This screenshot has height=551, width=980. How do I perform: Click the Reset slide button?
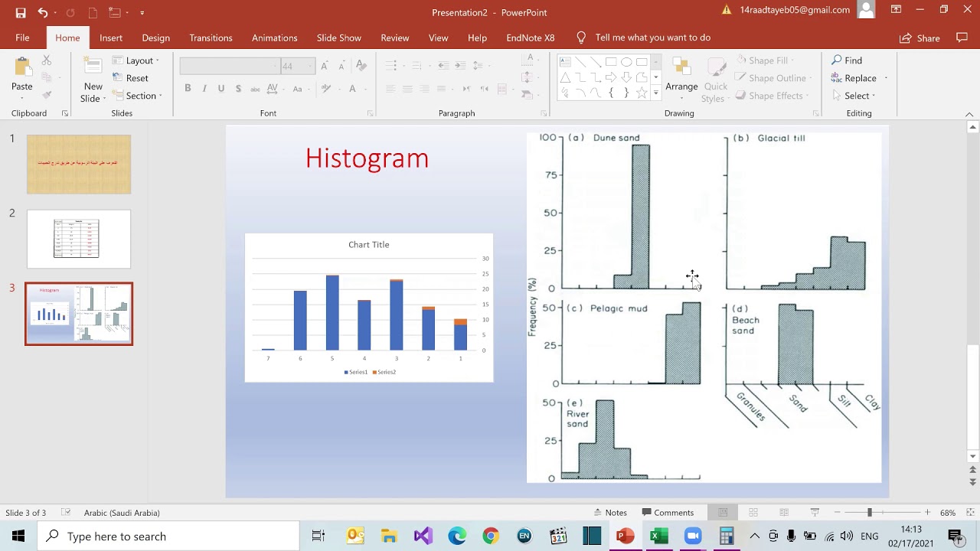pyautogui.click(x=131, y=78)
